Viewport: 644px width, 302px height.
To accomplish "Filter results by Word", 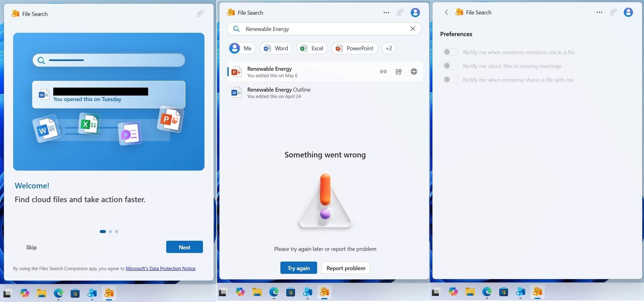I will (276, 48).
